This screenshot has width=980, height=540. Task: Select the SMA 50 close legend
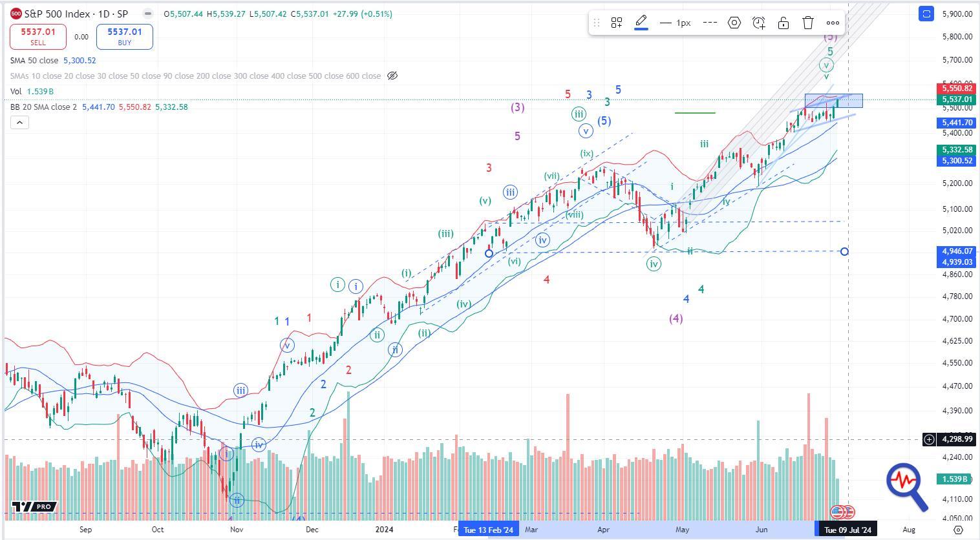click(53, 60)
